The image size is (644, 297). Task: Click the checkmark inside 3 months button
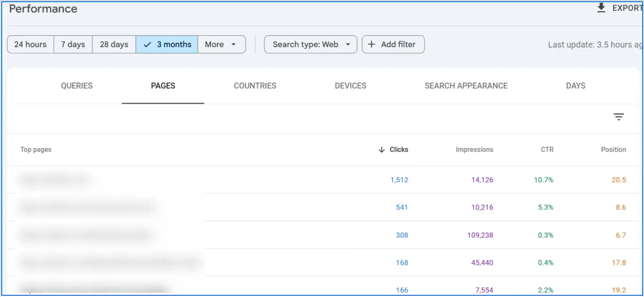tap(147, 44)
